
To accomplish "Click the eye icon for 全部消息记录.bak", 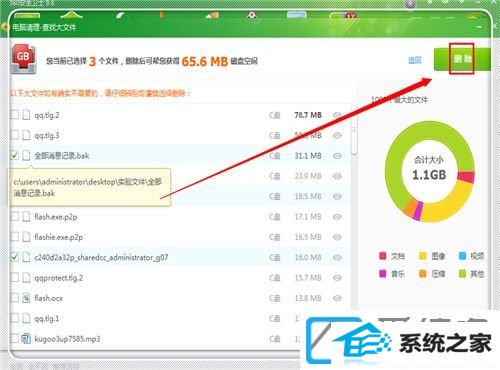I will [x=337, y=156].
